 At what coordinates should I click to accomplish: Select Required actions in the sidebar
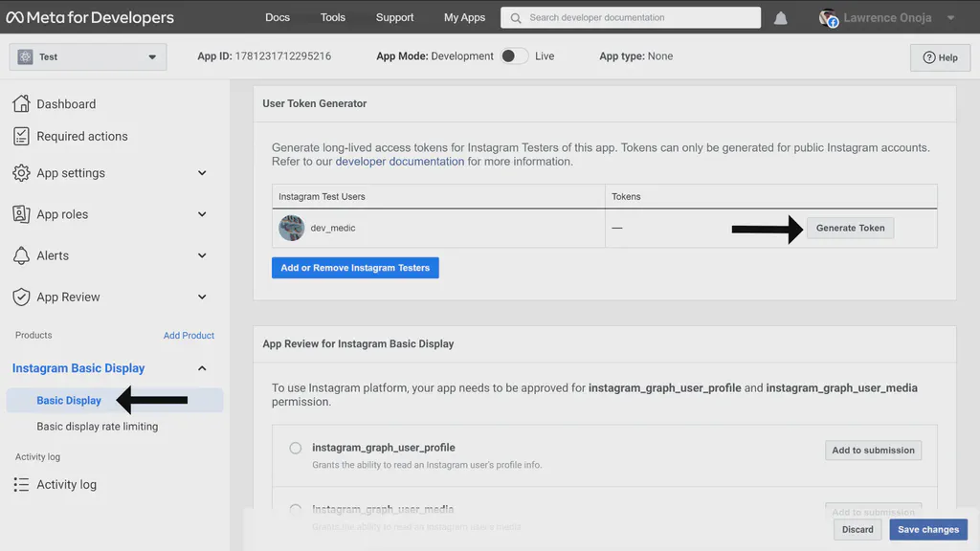(81, 136)
